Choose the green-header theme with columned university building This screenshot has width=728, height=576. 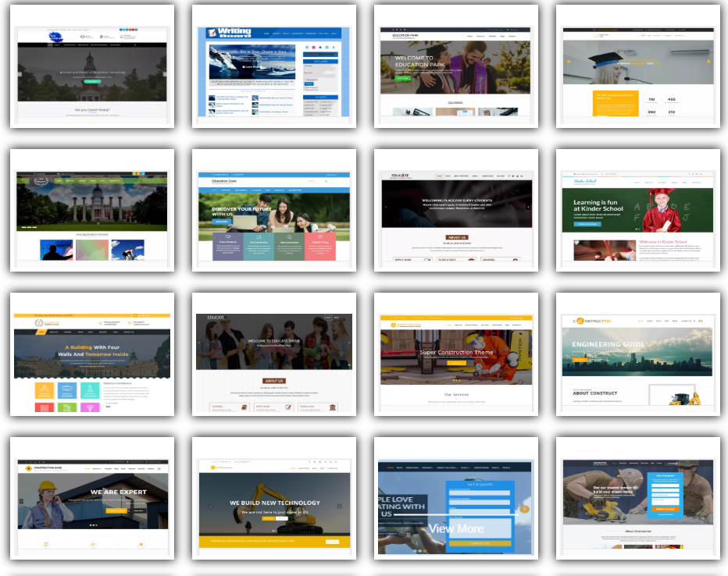click(x=92, y=210)
